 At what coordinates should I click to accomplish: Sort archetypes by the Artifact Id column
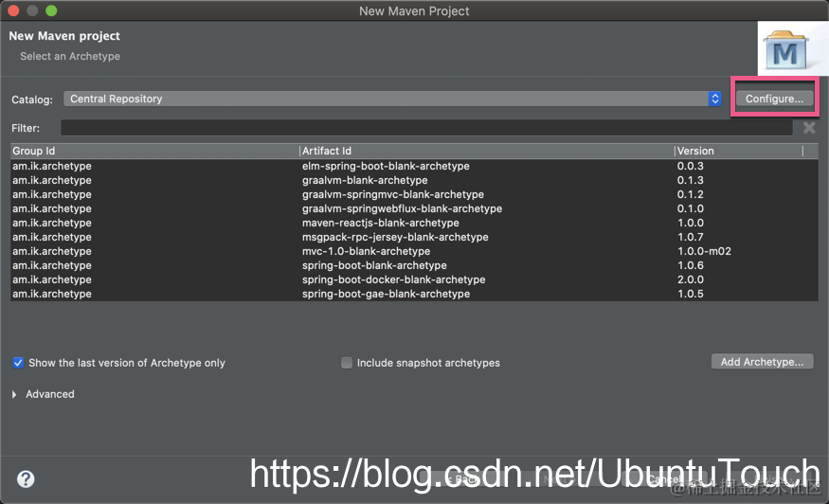pyautogui.click(x=487, y=151)
